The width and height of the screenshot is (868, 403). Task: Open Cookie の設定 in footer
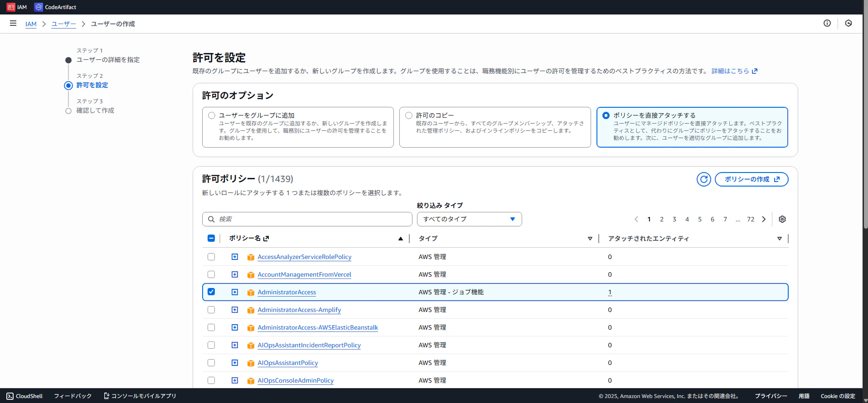838,396
